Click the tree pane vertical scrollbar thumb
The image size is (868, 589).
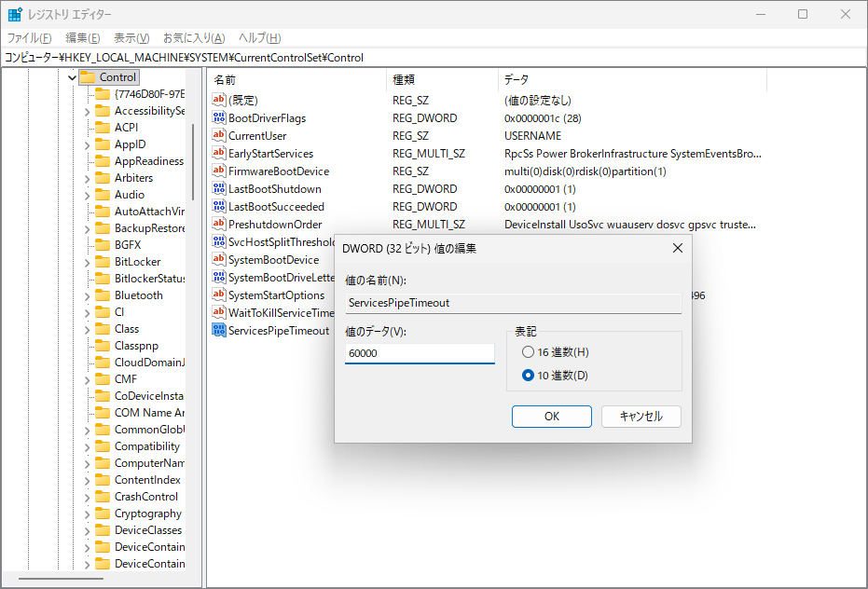[193, 161]
